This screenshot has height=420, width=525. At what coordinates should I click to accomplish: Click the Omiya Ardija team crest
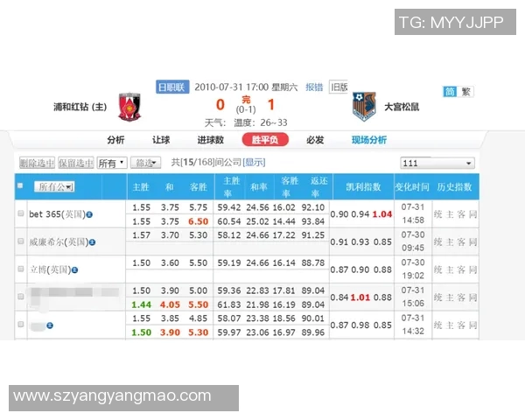tap(363, 108)
